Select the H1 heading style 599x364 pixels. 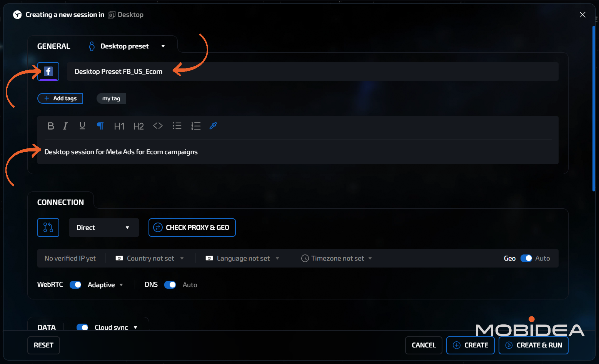point(119,126)
